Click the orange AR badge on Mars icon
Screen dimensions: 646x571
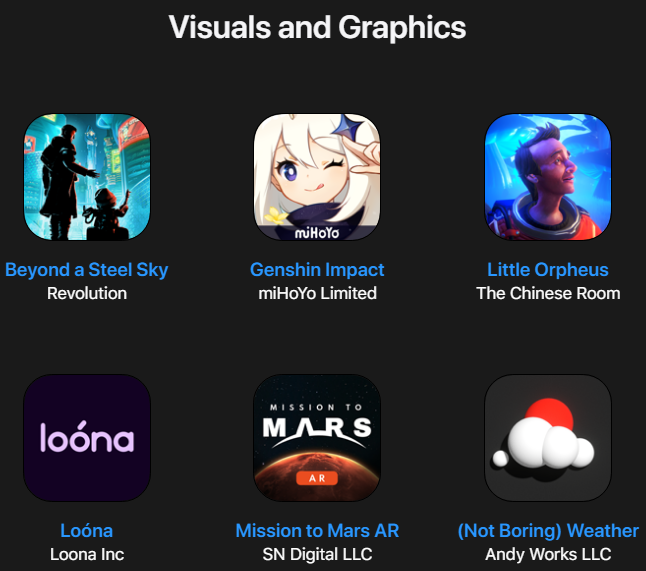pyautogui.click(x=317, y=478)
